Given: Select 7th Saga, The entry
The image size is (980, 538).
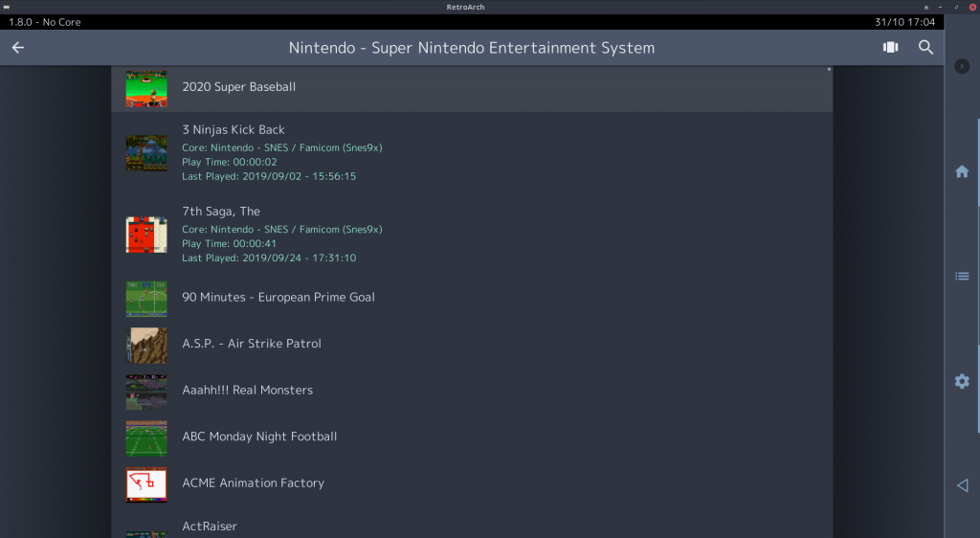Looking at the screenshot, I should [x=472, y=235].
